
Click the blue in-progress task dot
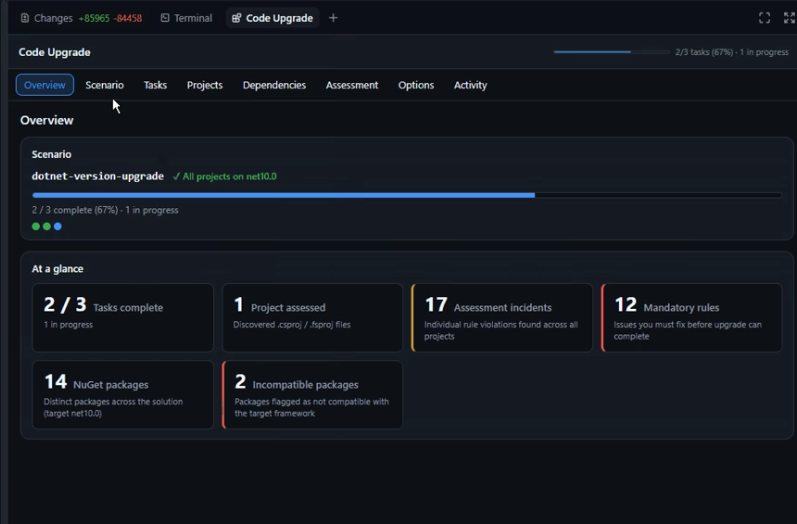(58, 227)
